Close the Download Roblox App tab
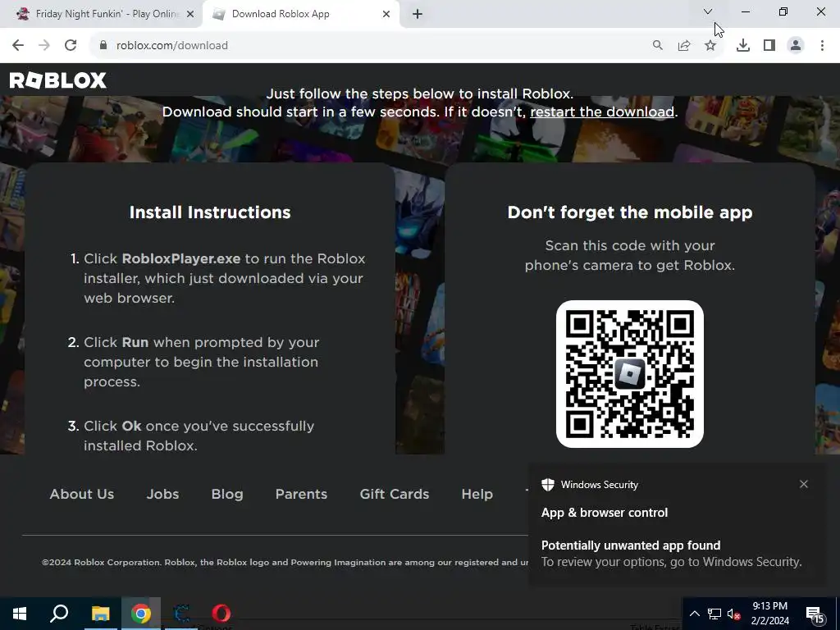The width and height of the screenshot is (840, 630). pyautogui.click(x=386, y=14)
